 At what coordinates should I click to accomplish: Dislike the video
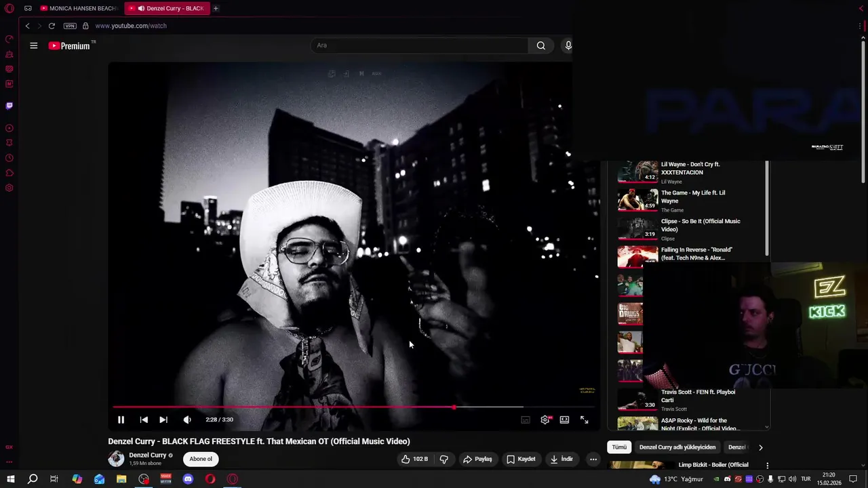click(443, 459)
